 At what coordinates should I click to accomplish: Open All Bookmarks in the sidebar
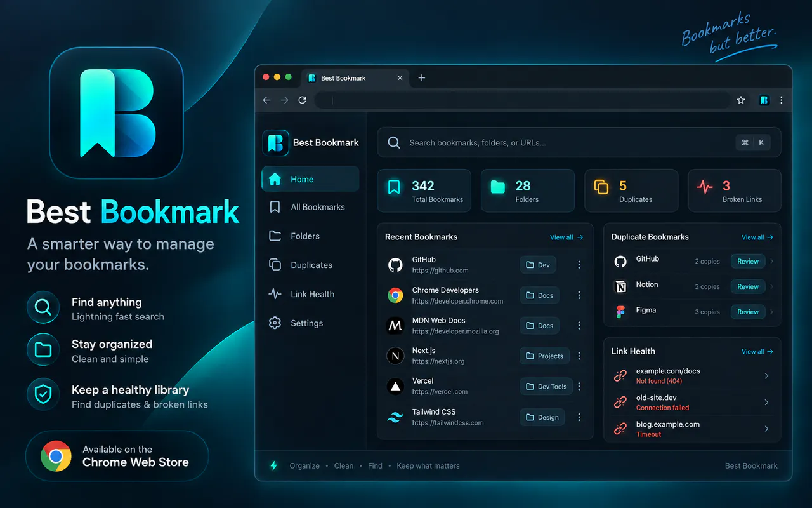coord(310,207)
